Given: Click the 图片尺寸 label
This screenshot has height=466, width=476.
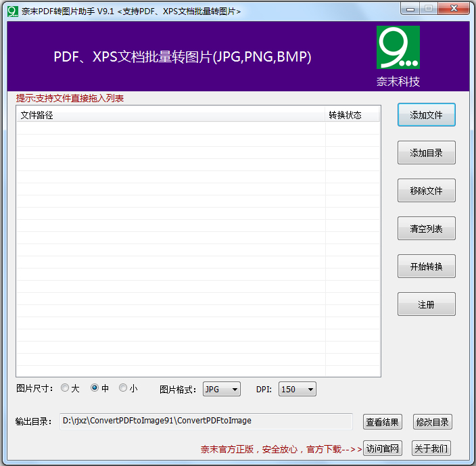Looking at the screenshot, I should (34, 388).
